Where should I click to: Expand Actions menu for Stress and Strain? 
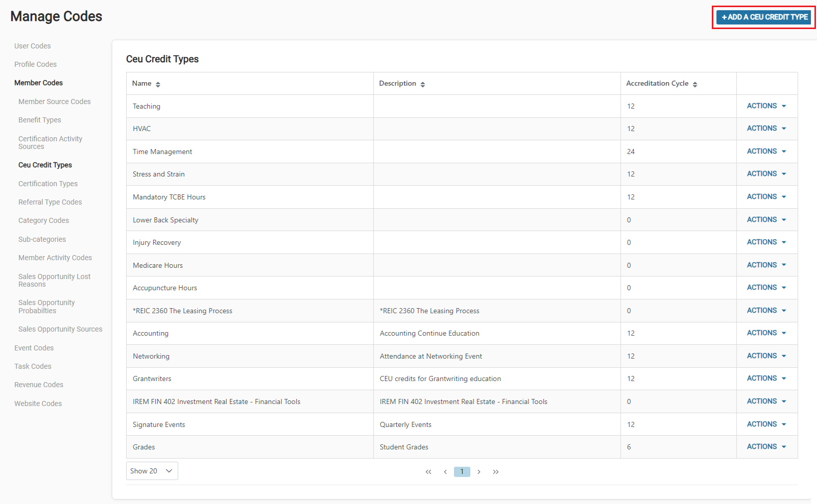pyautogui.click(x=766, y=174)
